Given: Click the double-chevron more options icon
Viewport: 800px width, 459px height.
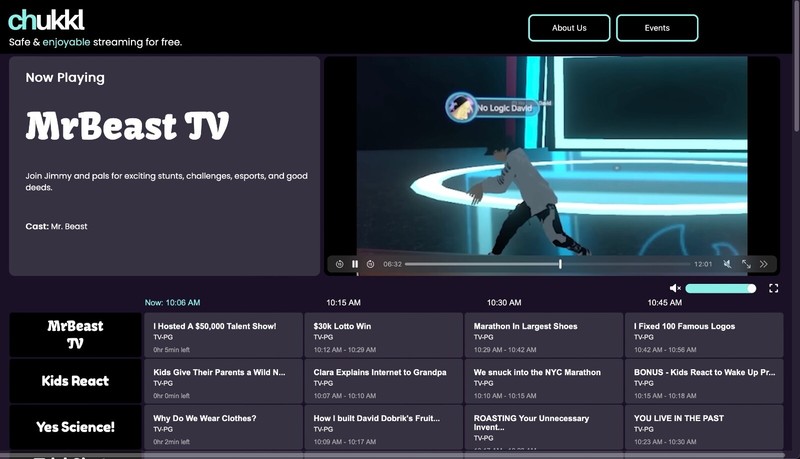Looking at the screenshot, I should [x=763, y=264].
